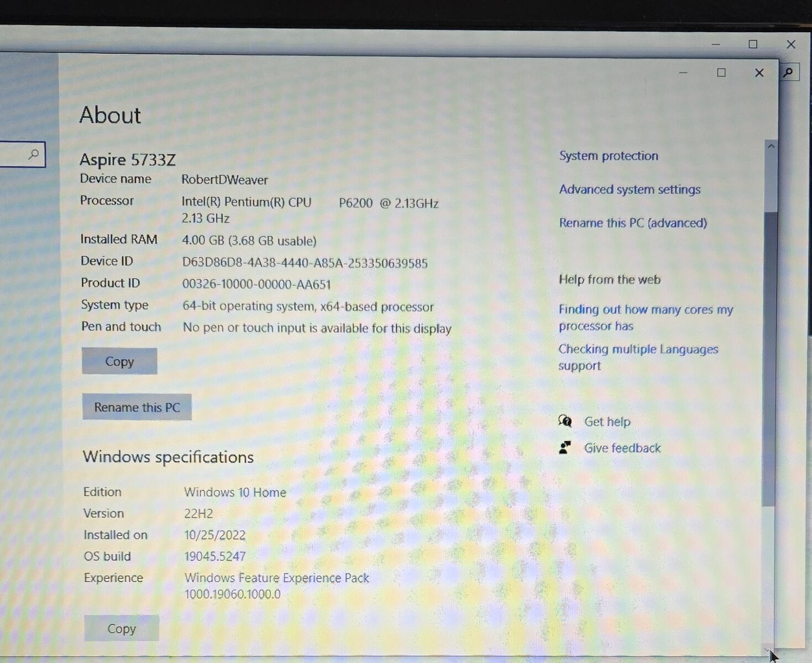Maximize the About settings window
The image size is (812, 663).
point(721,73)
